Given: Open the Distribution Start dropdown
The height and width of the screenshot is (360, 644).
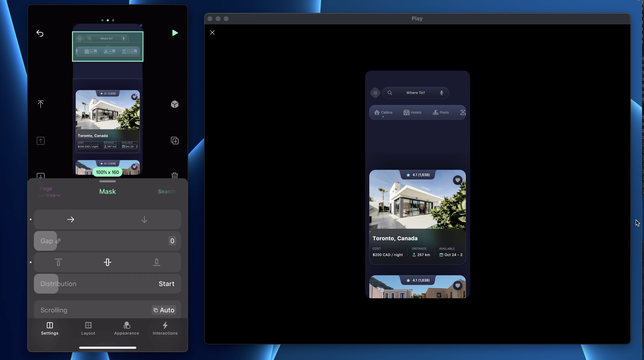Looking at the screenshot, I should coord(166,284).
